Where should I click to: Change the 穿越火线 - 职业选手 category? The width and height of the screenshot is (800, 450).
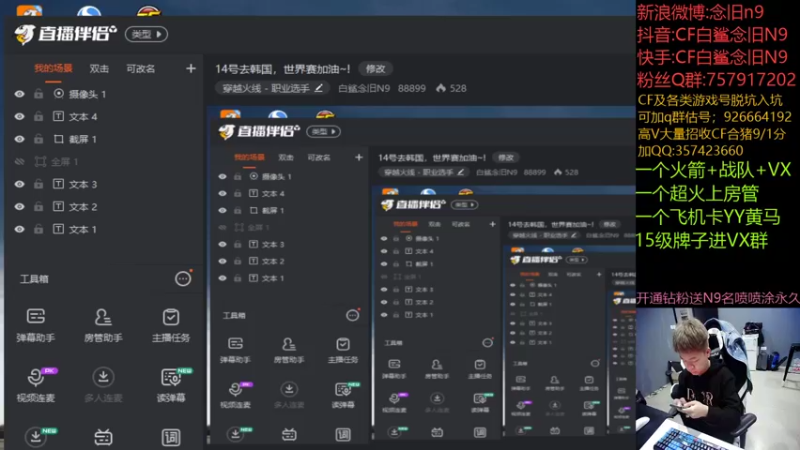tap(272, 88)
